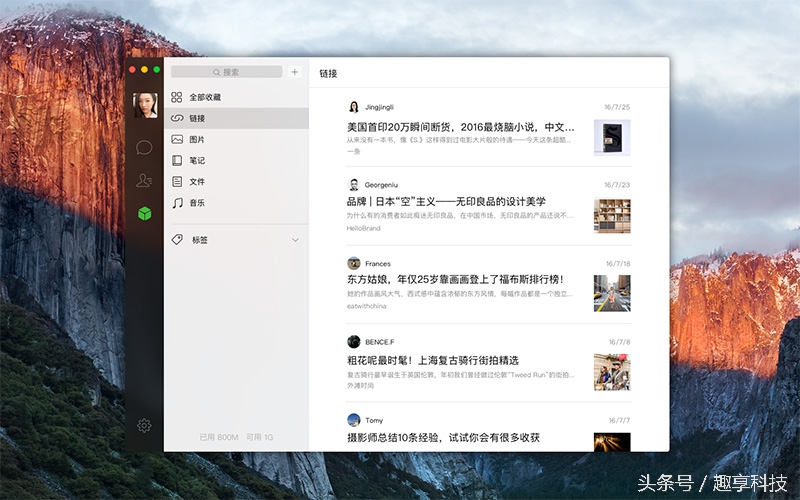Click the source label eatwithchina
This screenshot has height=500, width=800.
coord(366,306)
